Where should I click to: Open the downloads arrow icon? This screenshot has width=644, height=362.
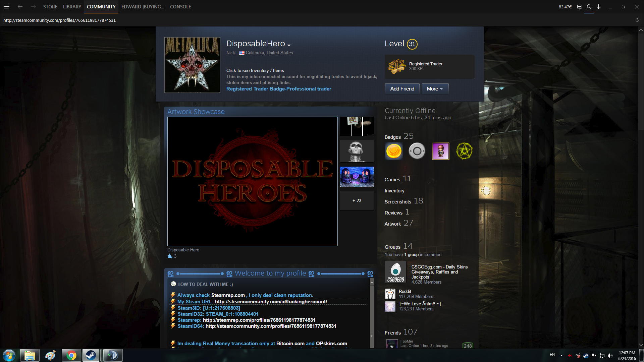[598, 7]
